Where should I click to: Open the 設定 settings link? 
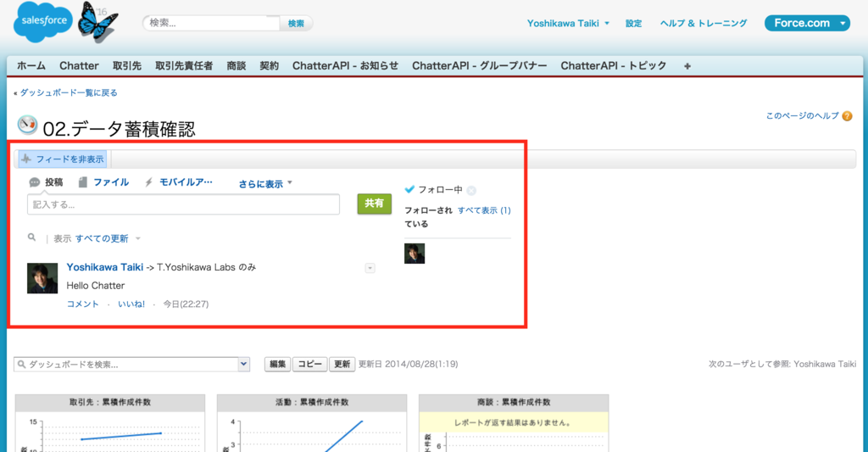tap(634, 23)
